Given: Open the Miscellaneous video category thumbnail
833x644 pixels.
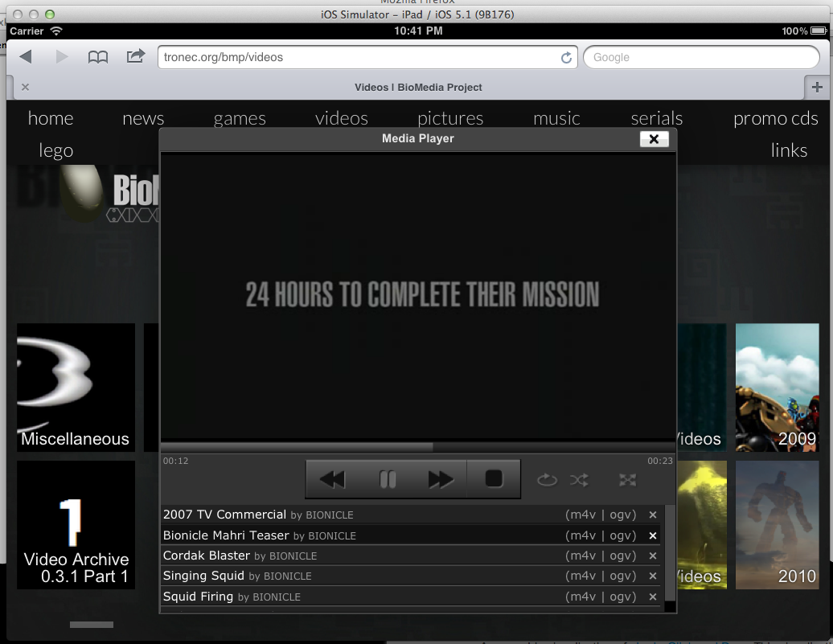Looking at the screenshot, I should tap(75, 387).
